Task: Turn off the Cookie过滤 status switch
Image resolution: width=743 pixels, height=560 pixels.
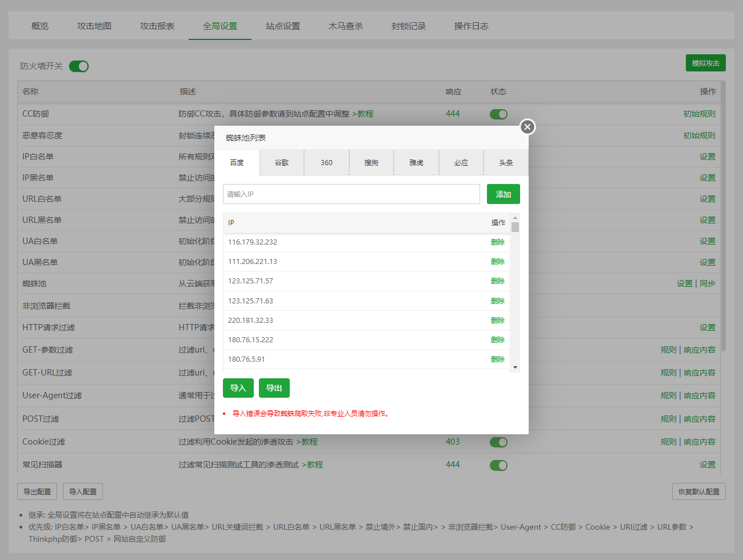Action: point(498,442)
